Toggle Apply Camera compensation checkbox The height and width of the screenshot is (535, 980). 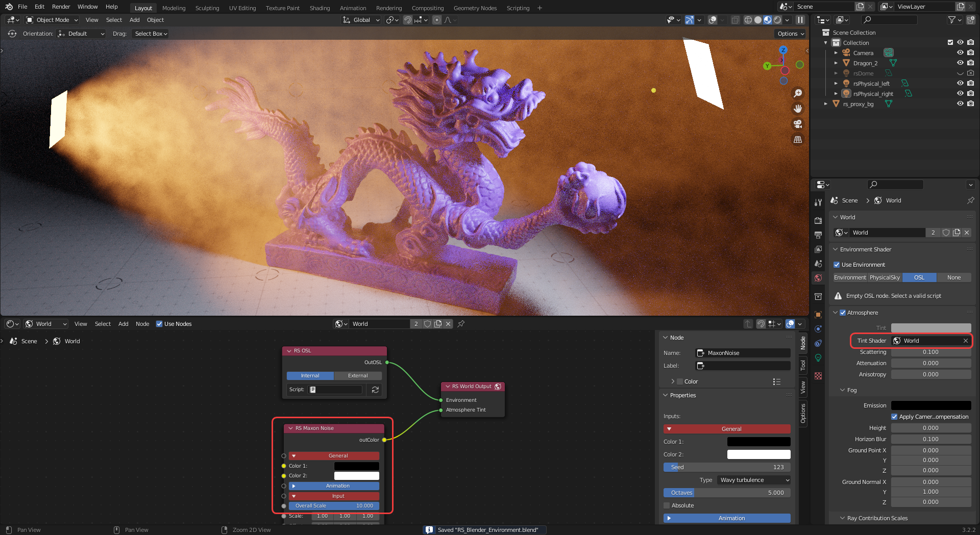click(894, 417)
